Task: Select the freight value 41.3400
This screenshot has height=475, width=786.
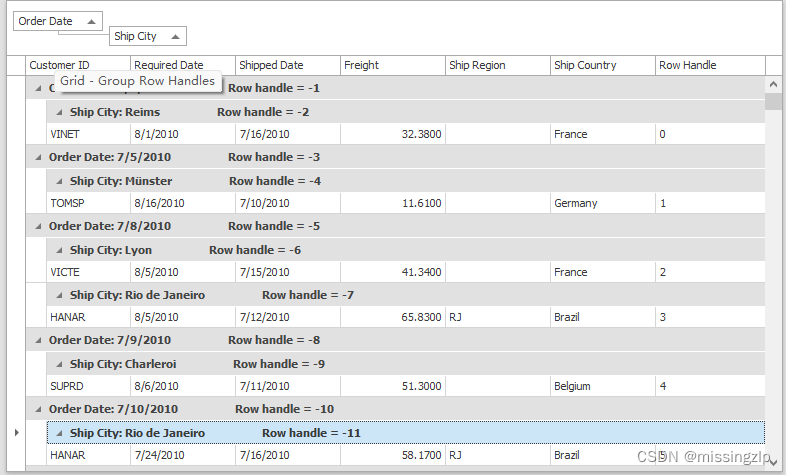Action: [392, 273]
